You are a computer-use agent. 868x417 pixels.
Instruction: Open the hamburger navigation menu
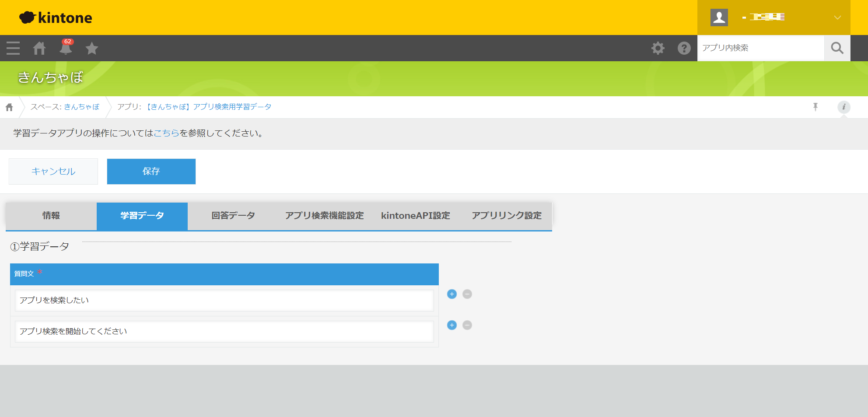[13, 48]
